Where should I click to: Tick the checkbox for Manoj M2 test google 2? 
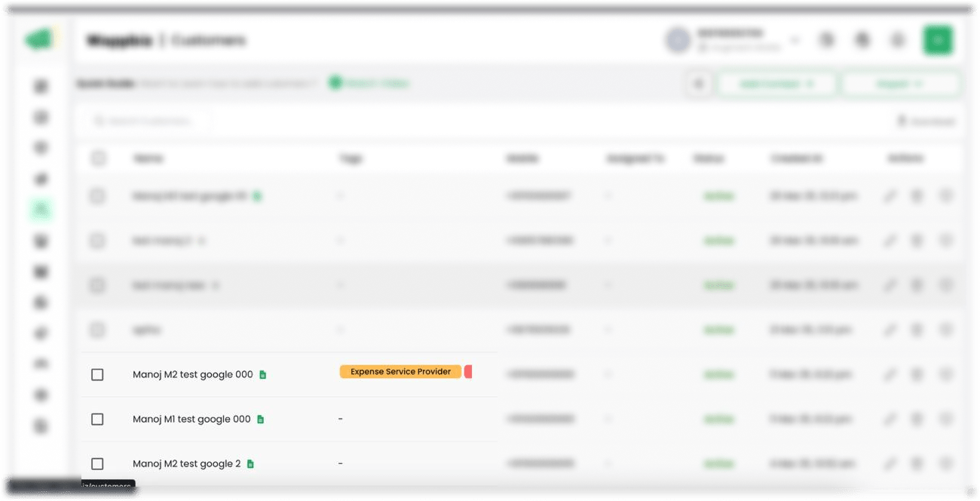(x=97, y=463)
